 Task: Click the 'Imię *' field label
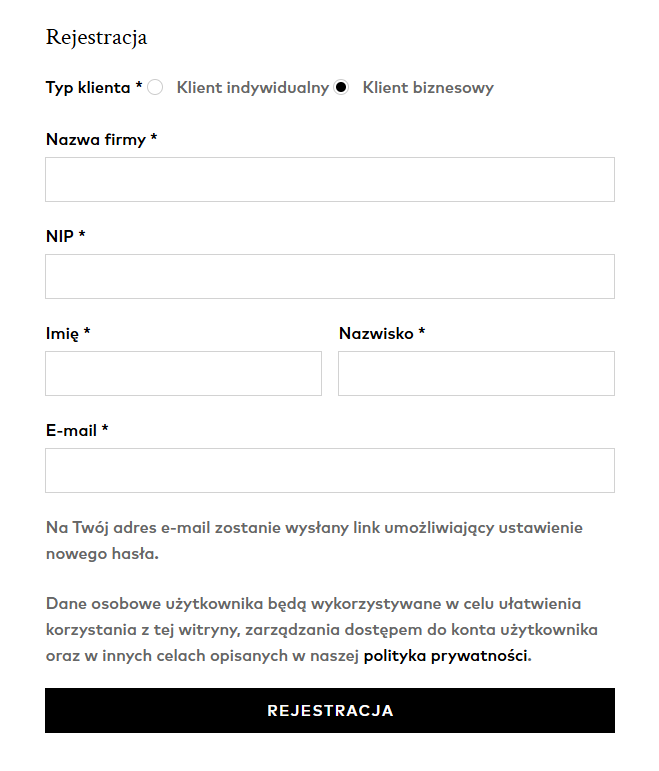68,333
